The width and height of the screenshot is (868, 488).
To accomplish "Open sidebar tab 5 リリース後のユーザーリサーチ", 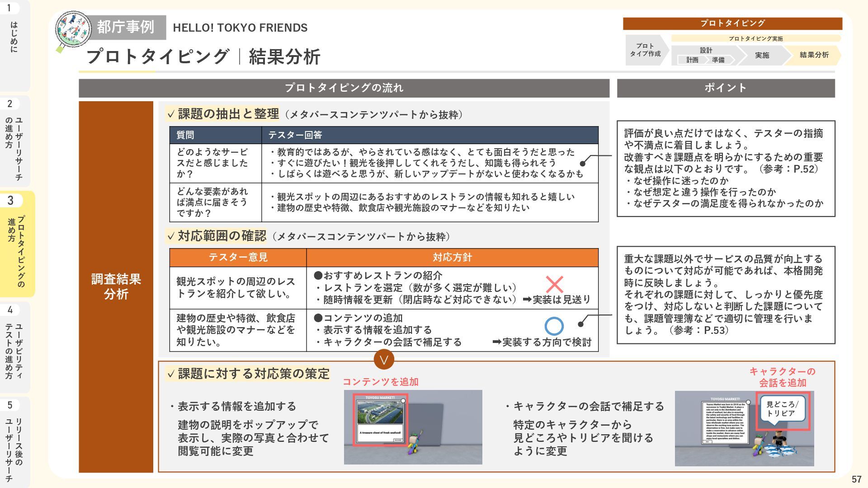I will pos(14,442).
